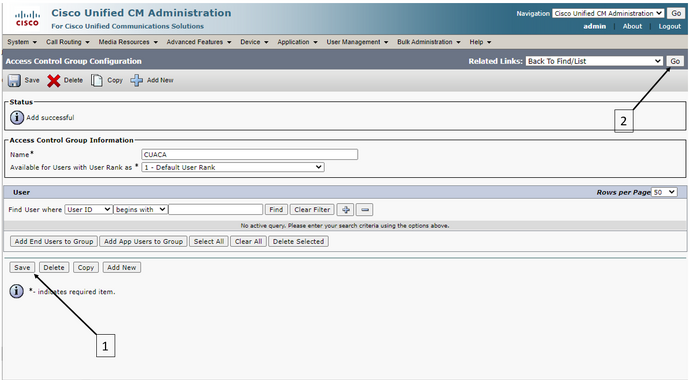Click the bottom Delete button

[54, 267]
